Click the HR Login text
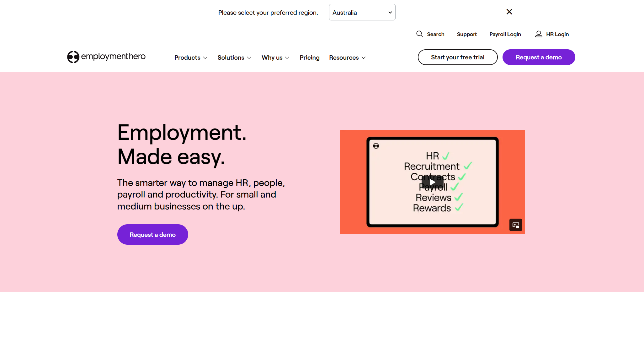The height and width of the screenshot is (343, 644). coord(557,34)
